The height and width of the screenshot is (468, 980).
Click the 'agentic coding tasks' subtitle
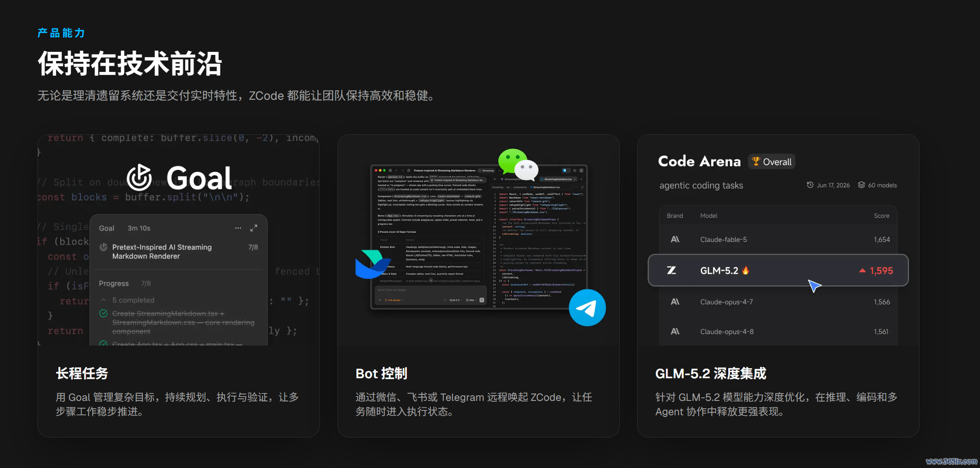pyautogui.click(x=701, y=185)
